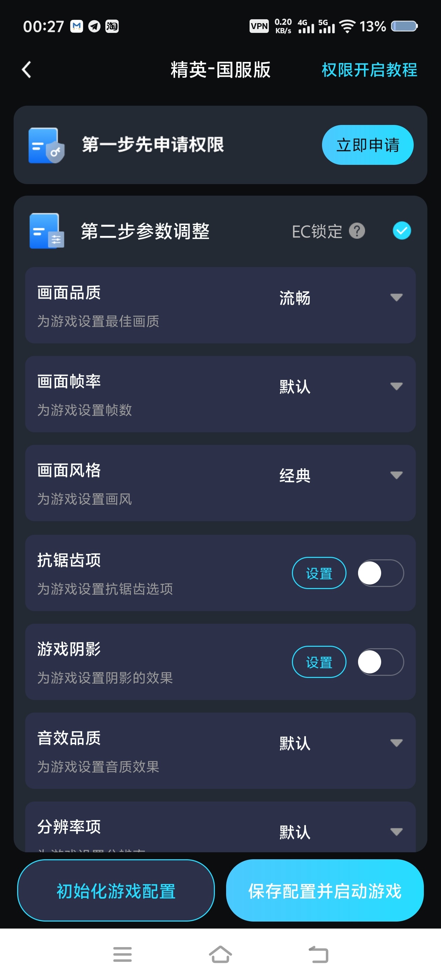The image size is (441, 980).
Task: Open the EC锁定 help question mark
Action: [357, 231]
